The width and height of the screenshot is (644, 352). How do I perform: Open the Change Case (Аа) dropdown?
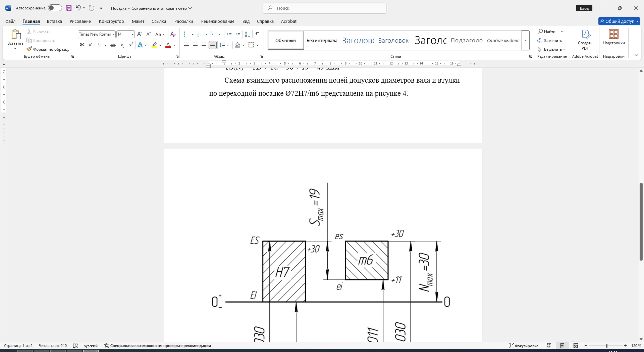pyautogui.click(x=160, y=34)
